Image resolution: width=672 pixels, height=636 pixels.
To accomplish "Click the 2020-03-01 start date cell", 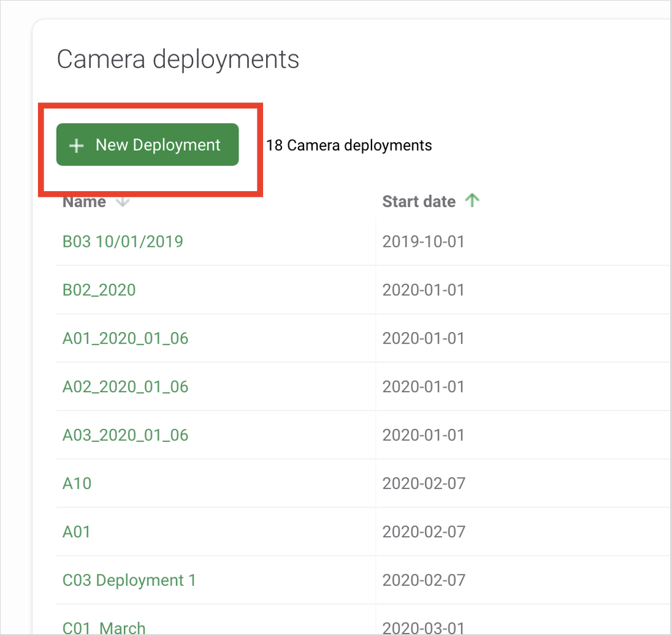I will pos(423,627).
